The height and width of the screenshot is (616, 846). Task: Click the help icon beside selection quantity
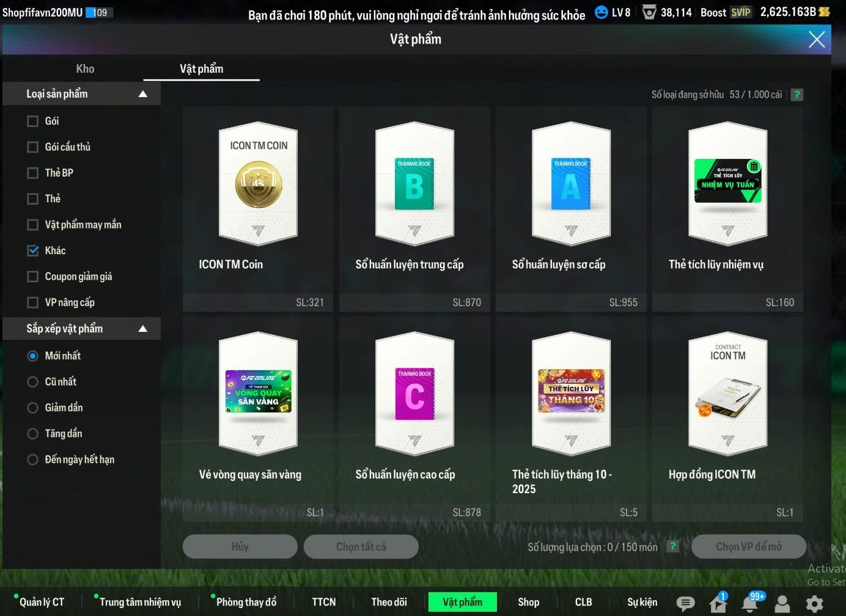(673, 546)
